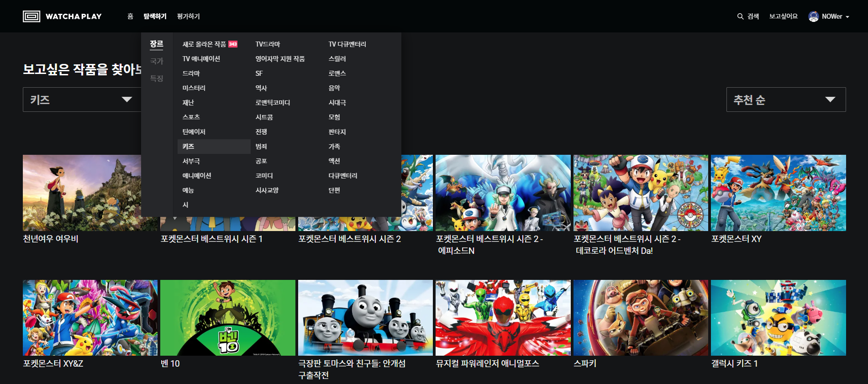868x384 pixels.
Task: Select TV 애니메이션 genre
Action: pos(201,59)
